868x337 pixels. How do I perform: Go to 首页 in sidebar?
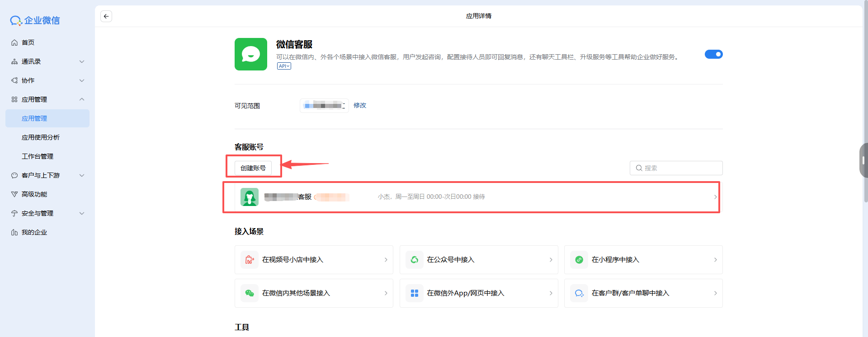coord(47,42)
